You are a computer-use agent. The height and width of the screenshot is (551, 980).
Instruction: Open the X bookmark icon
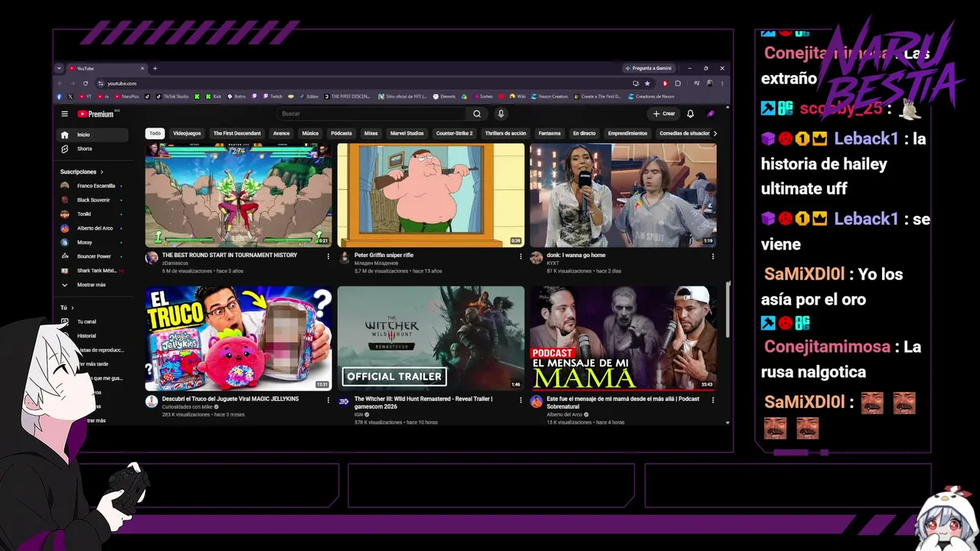70,96
